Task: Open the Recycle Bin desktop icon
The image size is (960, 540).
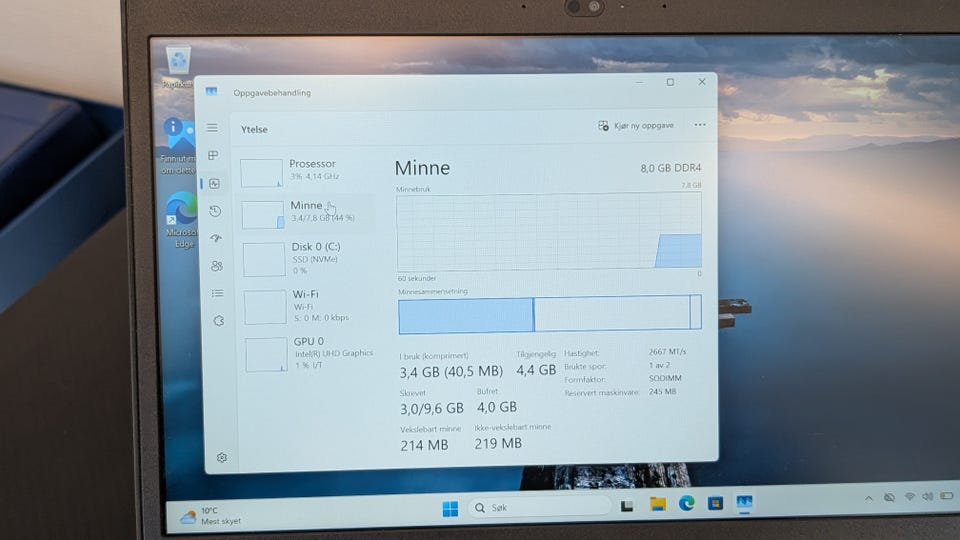Action: pos(178,67)
